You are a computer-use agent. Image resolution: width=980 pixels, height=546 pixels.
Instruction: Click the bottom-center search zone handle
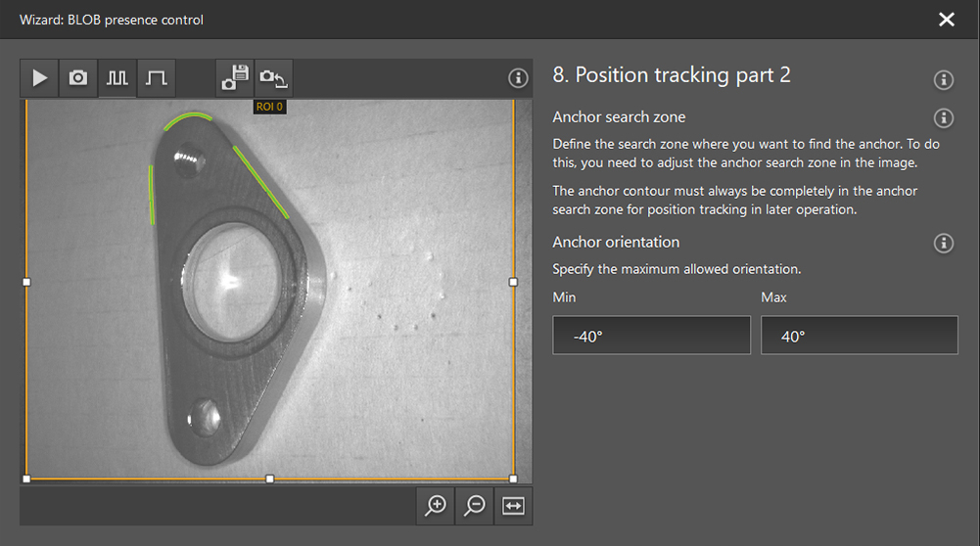(270, 478)
